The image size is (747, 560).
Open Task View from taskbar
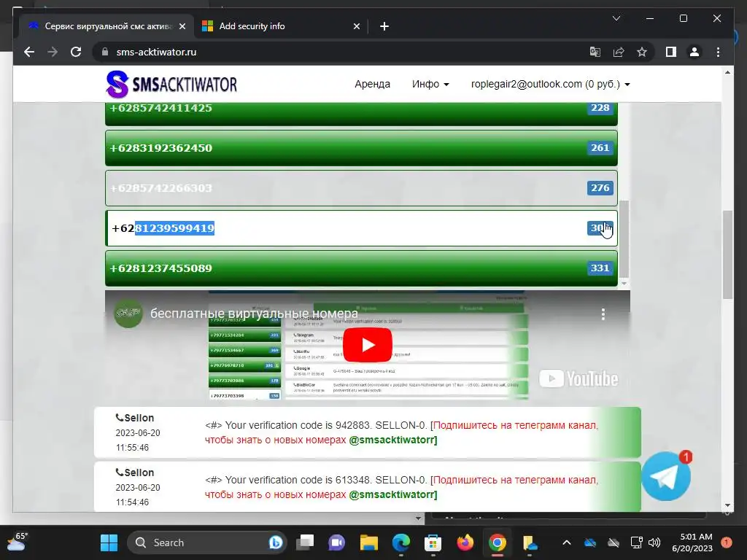[x=305, y=542]
